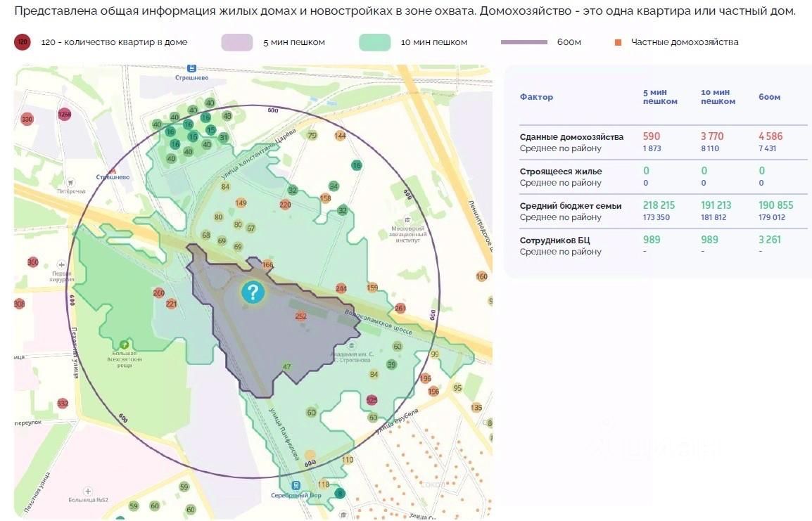The height and width of the screenshot is (521, 812).
Task: Click the 244 apartment marker
Action: click(x=341, y=289)
